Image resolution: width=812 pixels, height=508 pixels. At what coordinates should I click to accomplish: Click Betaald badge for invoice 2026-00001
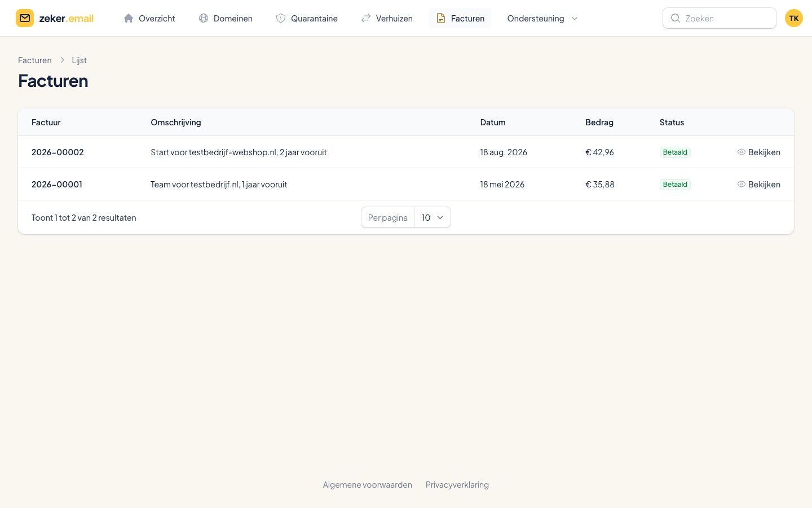tap(675, 184)
